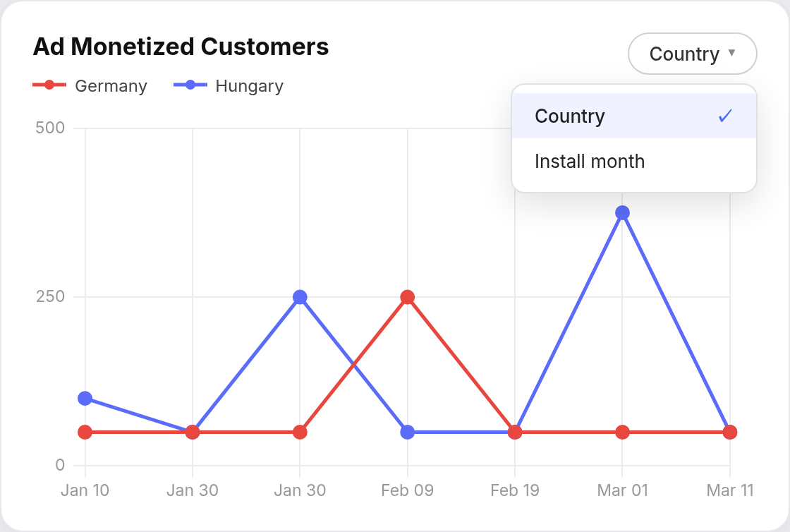The width and height of the screenshot is (790, 532).
Task: Click the Feb 19 axis label
Action: pos(515,490)
